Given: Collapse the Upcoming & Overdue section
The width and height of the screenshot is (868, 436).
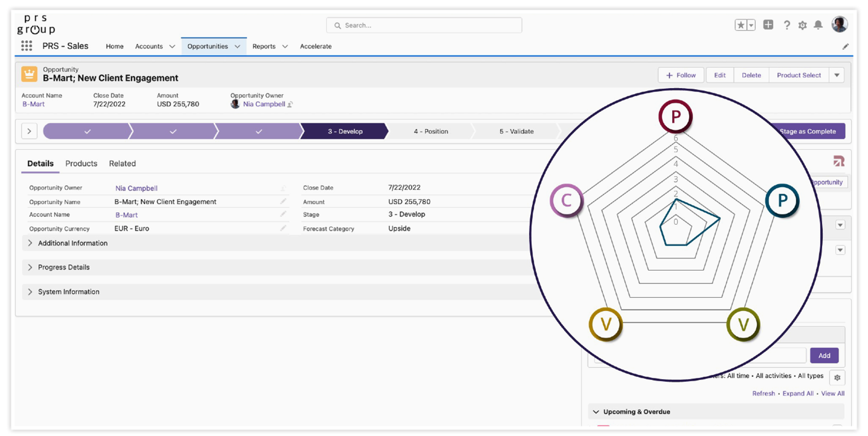Looking at the screenshot, I should [596, 411].
